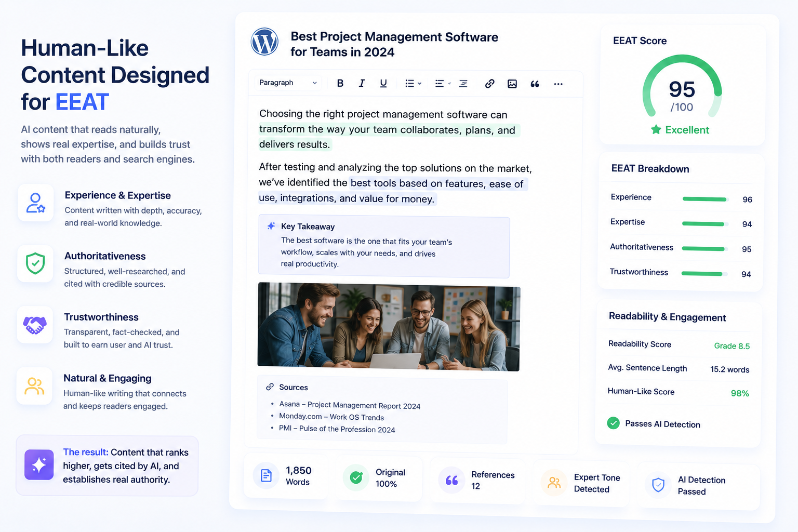Click the WordPress logo icon
Screen dimensions: 798x532
264,42
